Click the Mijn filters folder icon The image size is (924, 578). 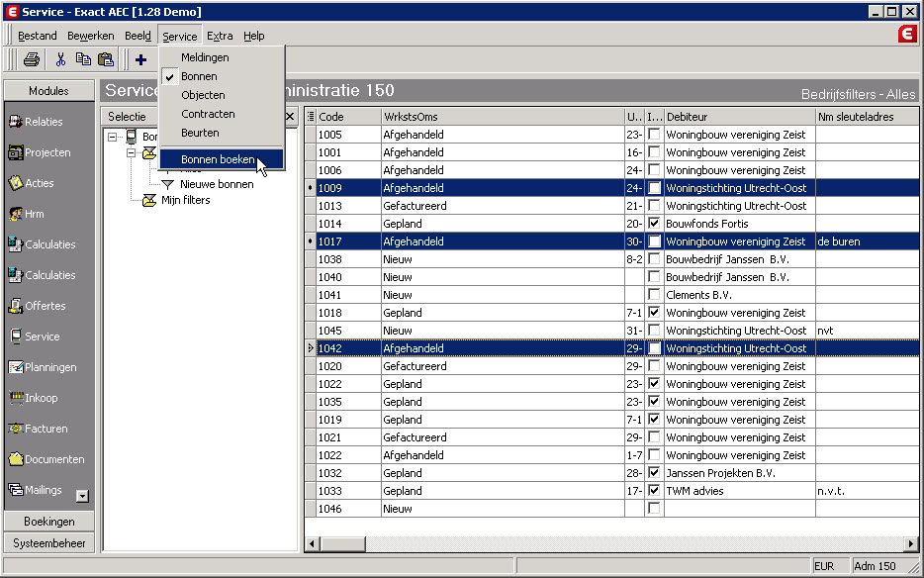[149, 201]
